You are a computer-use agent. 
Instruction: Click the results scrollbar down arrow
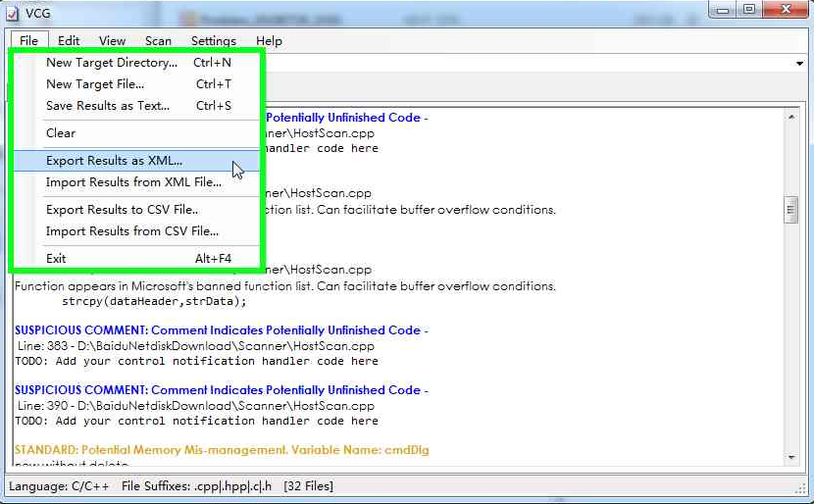790,457
